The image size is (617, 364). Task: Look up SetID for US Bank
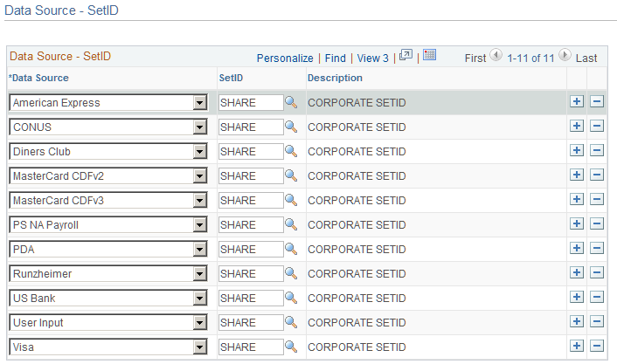[291, 298]
